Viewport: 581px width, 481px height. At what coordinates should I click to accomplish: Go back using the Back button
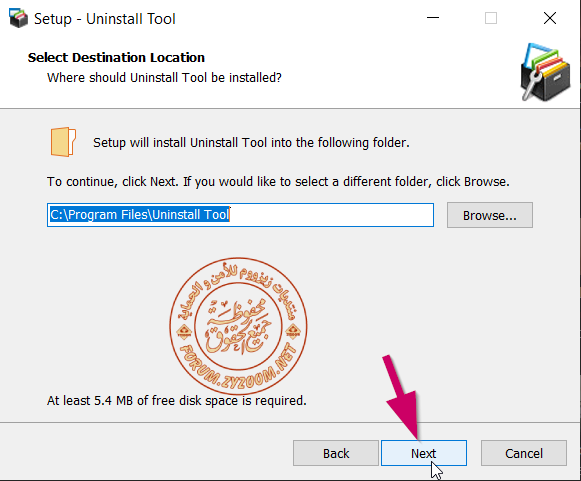[336, 453]
